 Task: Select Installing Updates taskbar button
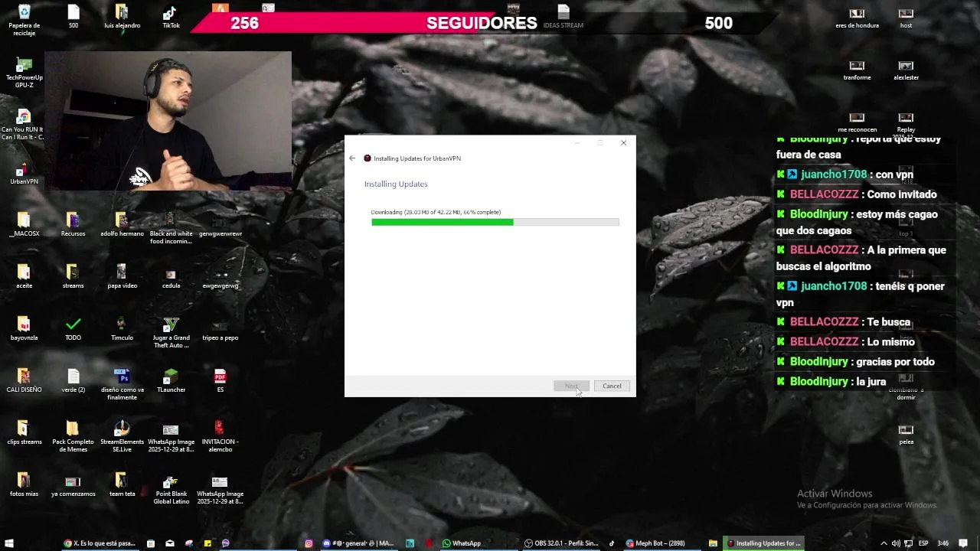pos(763,543)
